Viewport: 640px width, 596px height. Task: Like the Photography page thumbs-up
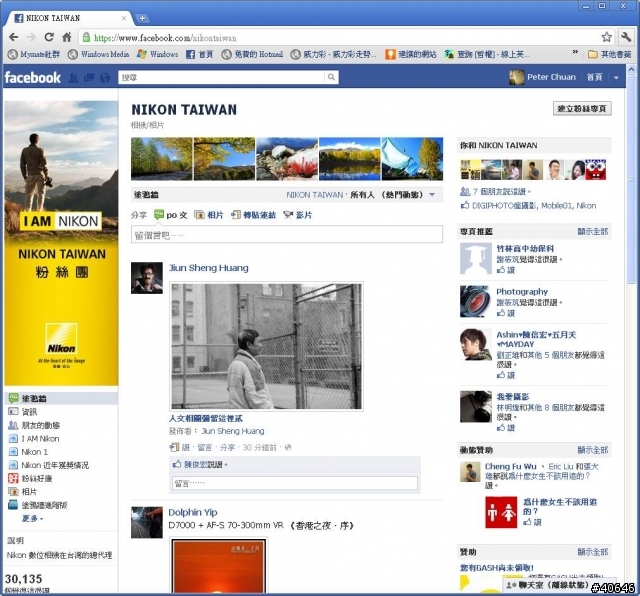[506, 313]
